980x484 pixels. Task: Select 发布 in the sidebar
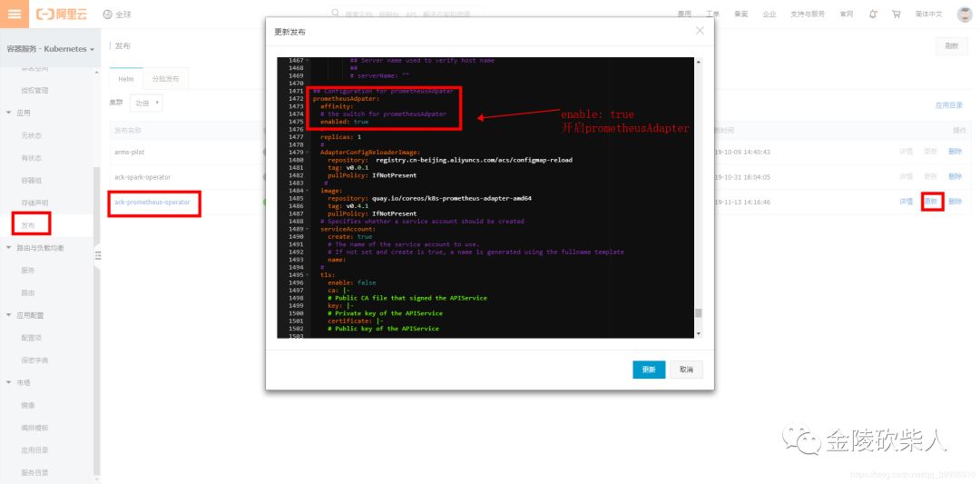click(x=28, y=225)
